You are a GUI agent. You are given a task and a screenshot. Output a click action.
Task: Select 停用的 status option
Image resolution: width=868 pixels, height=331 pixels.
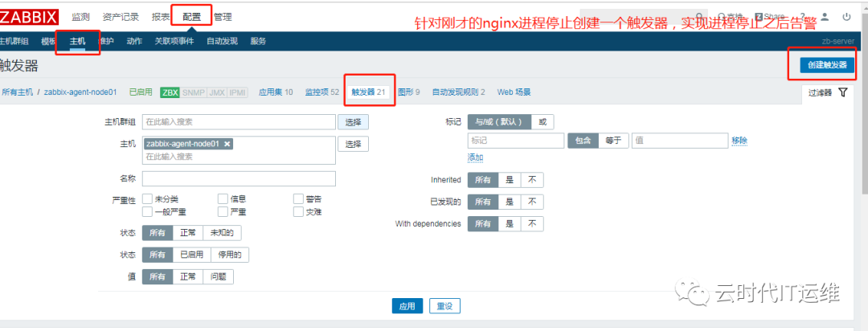pos(230,255)
